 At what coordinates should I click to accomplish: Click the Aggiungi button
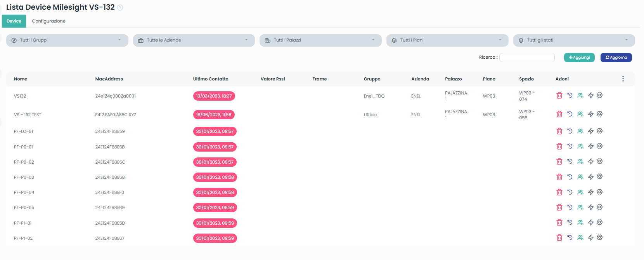coord(579,58)
